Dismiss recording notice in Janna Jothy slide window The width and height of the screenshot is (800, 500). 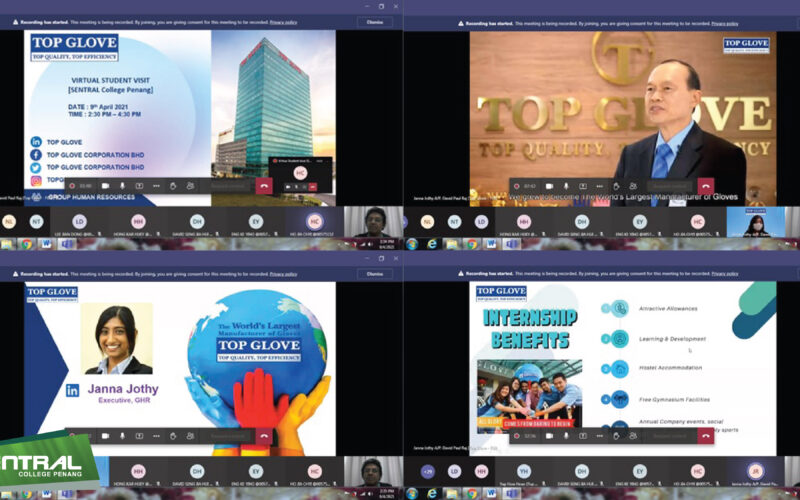coord(375,274)
